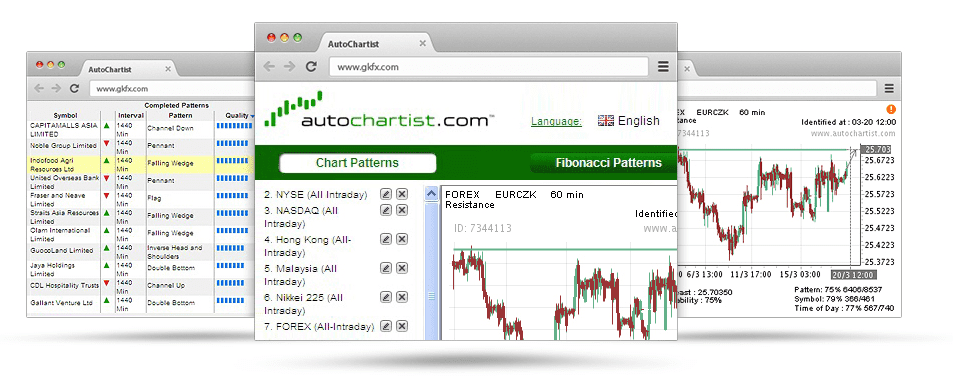This screenshot has height=384, width=953.
Task: Select 5. Malaysia (All Intraday) list item
Action: click(300, 275)
